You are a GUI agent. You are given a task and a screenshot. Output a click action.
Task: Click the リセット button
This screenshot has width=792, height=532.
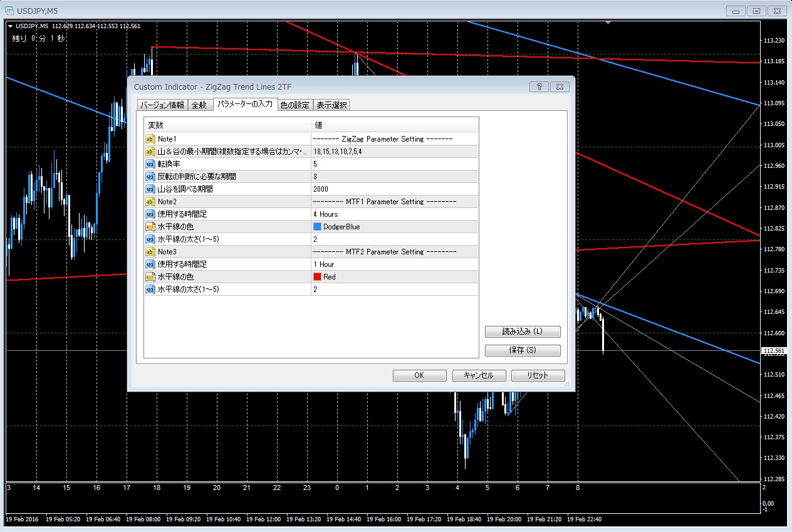click(x=538, y=375)
